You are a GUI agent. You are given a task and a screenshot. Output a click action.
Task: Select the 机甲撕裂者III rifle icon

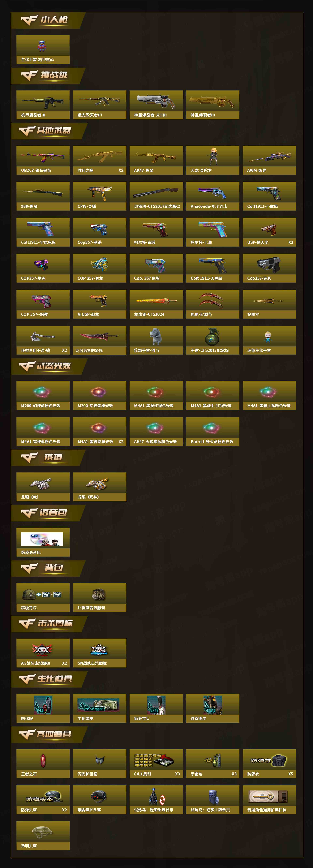43,101
